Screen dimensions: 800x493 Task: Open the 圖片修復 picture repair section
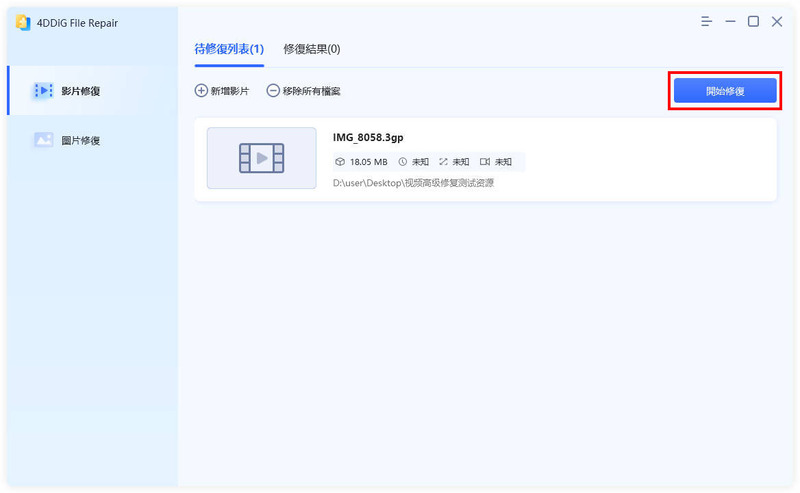[93, 140]
